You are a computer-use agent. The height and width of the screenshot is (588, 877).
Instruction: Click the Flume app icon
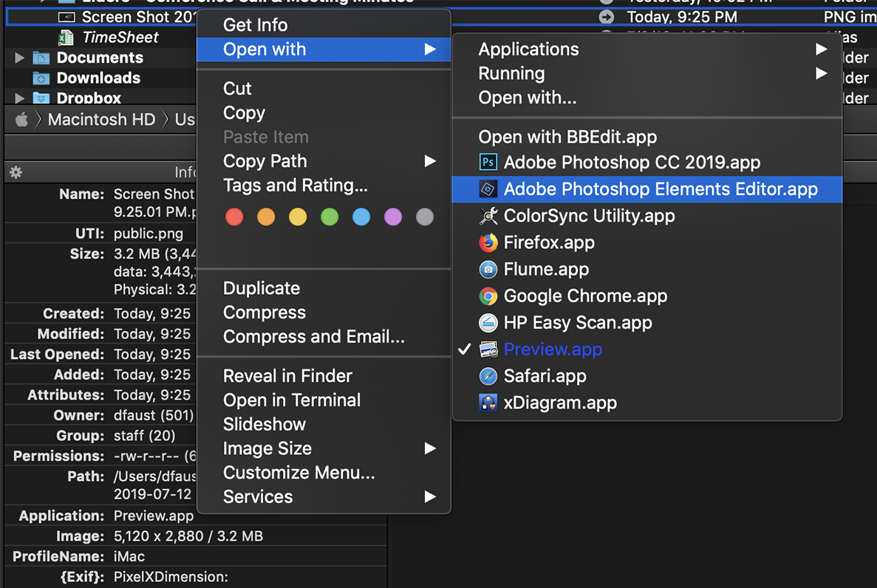tap(488, 270)
